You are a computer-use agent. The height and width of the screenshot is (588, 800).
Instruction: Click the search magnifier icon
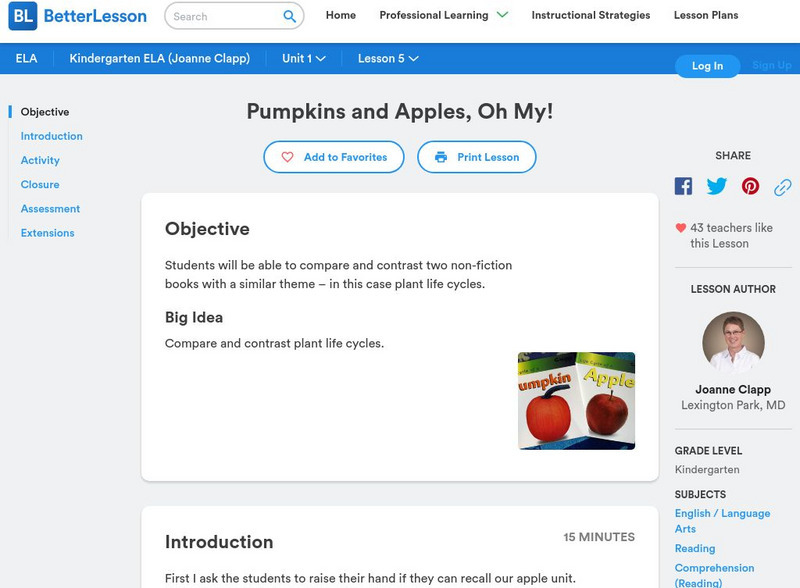click(x=290, y=16)
